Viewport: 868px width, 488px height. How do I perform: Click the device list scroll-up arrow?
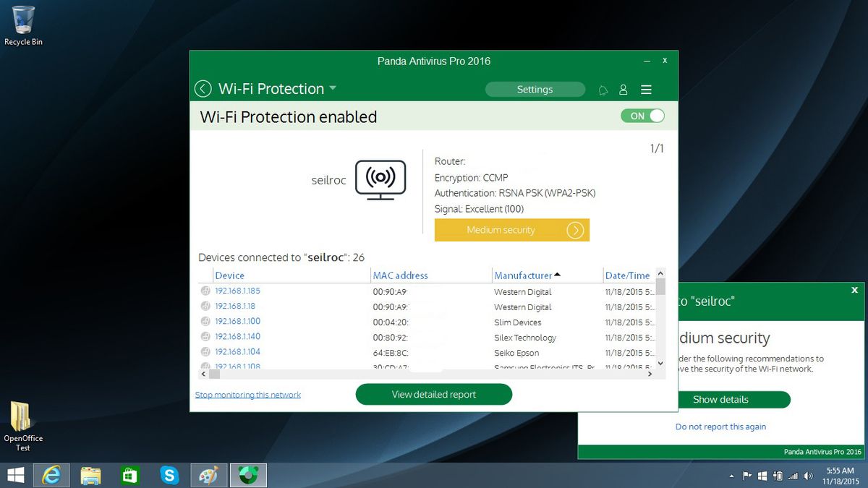click(x=660, y=273)
